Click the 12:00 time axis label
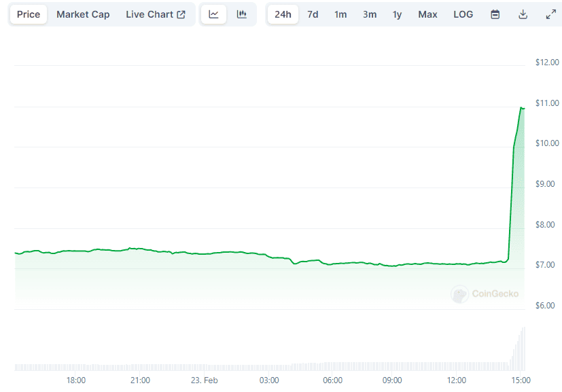The height and width of the screenshot is (392, 562). [457, 380]
